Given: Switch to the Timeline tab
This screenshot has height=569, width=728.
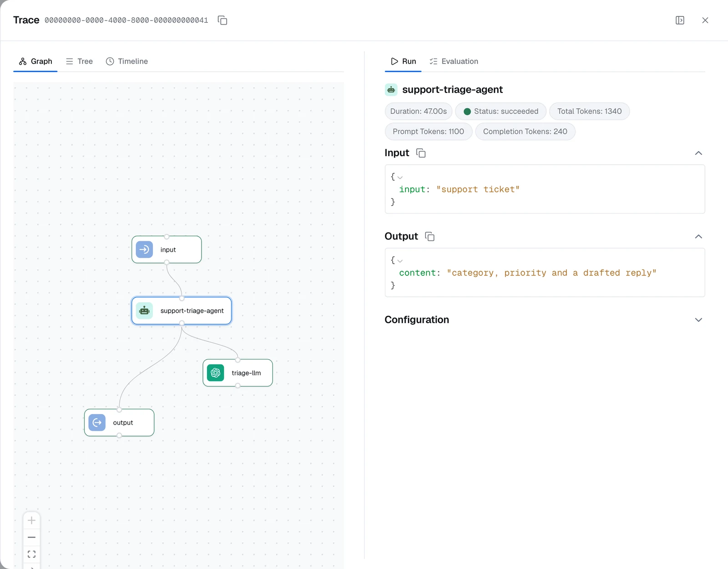Looking at the screenshot, I should click(x=127, y=61).
